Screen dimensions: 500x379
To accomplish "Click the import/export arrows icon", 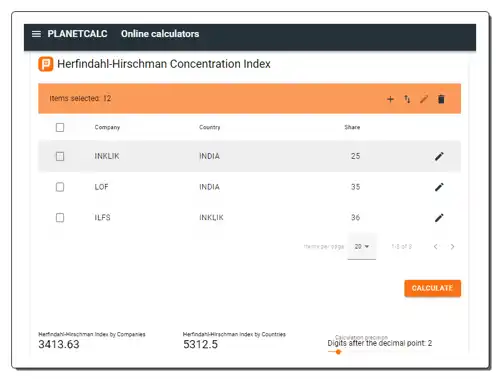I will click(x=407, y=99).
